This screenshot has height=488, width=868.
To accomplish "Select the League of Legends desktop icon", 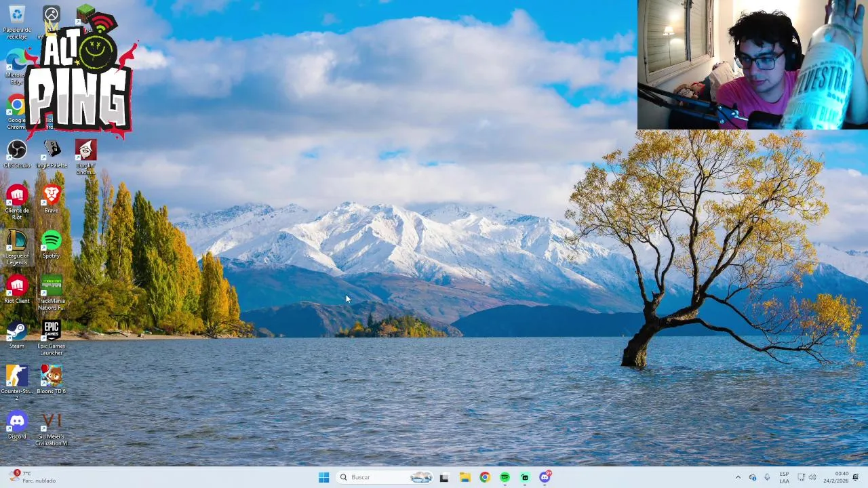I will point(17,247).
